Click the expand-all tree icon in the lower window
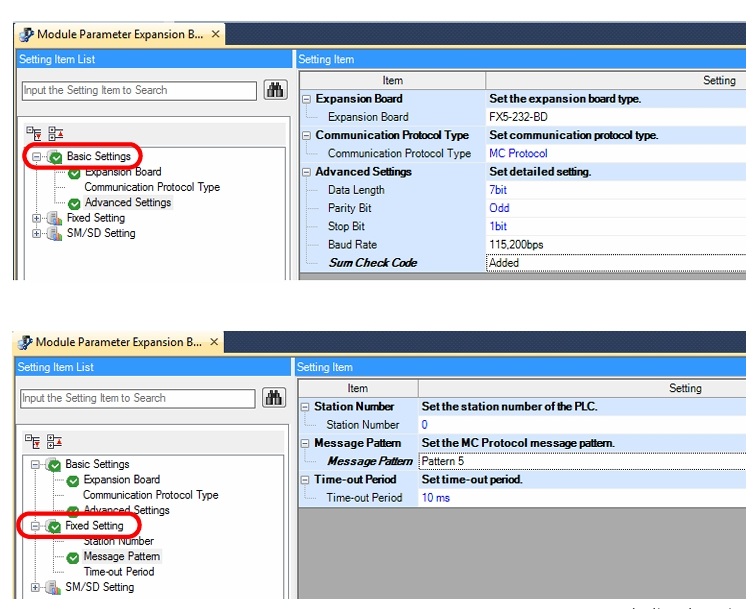Viewport: 754px width, 609px height. click(x=32, y=440)
